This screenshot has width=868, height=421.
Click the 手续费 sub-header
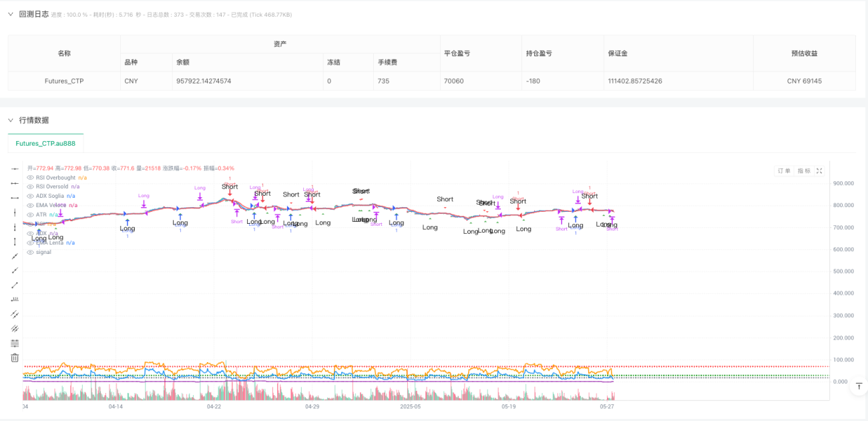tap(407, 62)
